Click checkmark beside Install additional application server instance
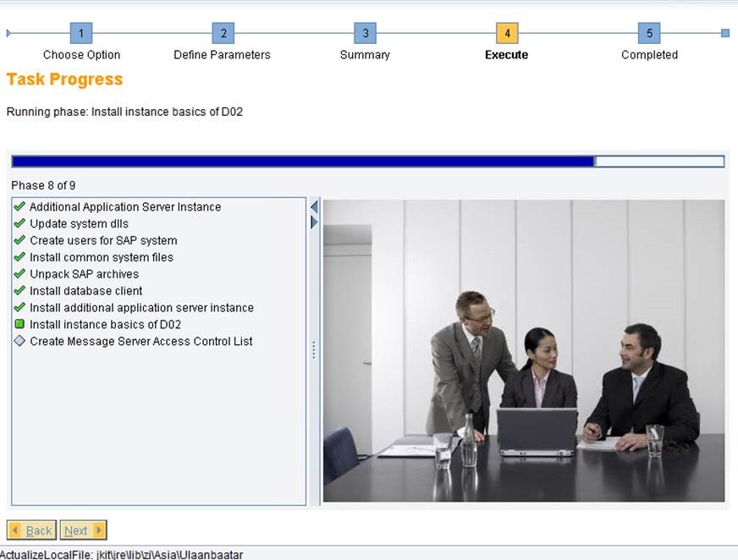Viewport: 738px width, 560px height. [19, 307]
